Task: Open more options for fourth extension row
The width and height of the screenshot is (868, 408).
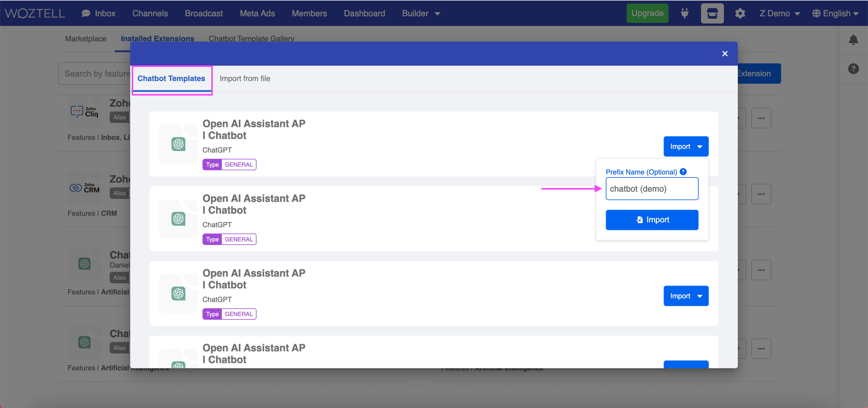Action: [761, 349]
